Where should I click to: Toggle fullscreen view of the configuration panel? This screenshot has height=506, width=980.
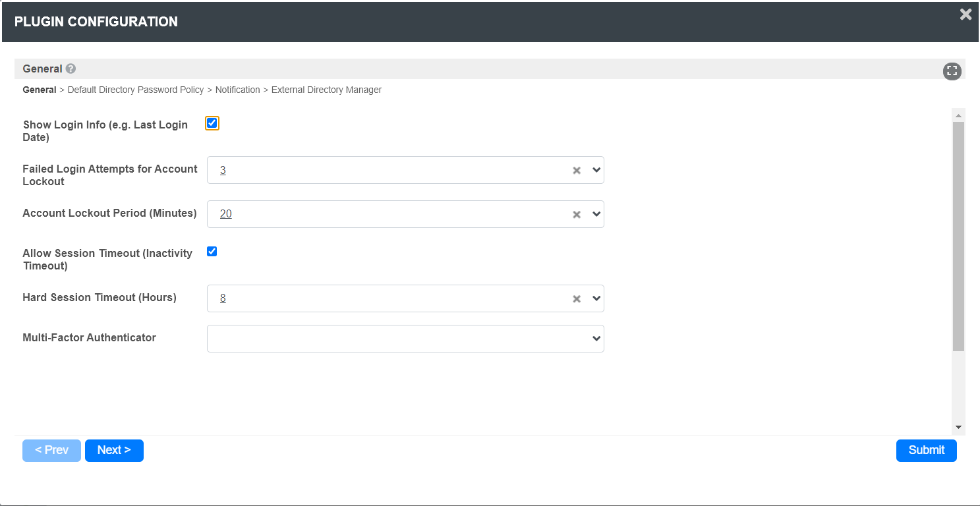click(x=952, y=71)
